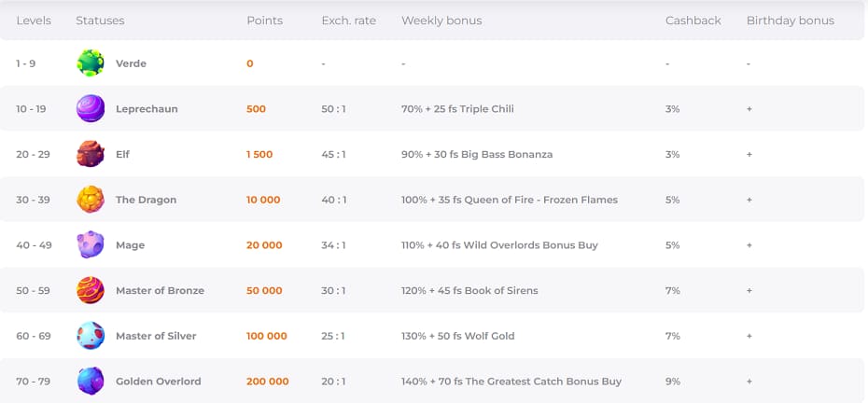The width and height of the screenshot is (868, 403).
Task: Click the Birthday bonus column header
Action: point(790,21)
